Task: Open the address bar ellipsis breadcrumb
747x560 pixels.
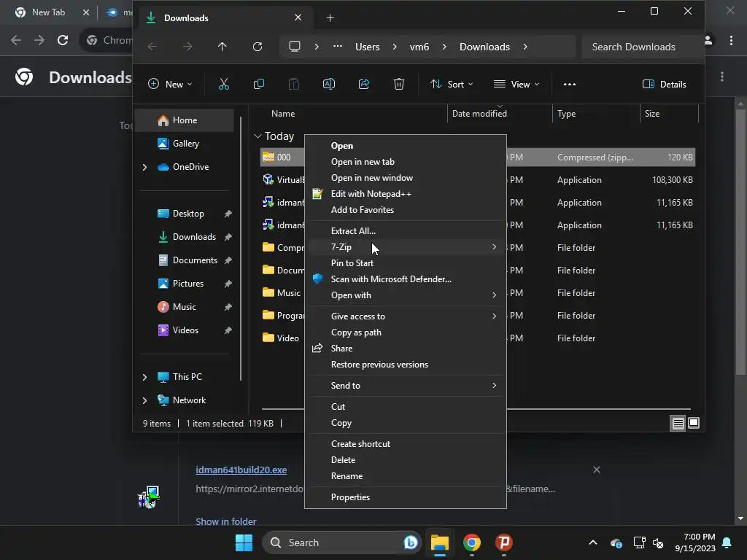Action: pos(337,46)
